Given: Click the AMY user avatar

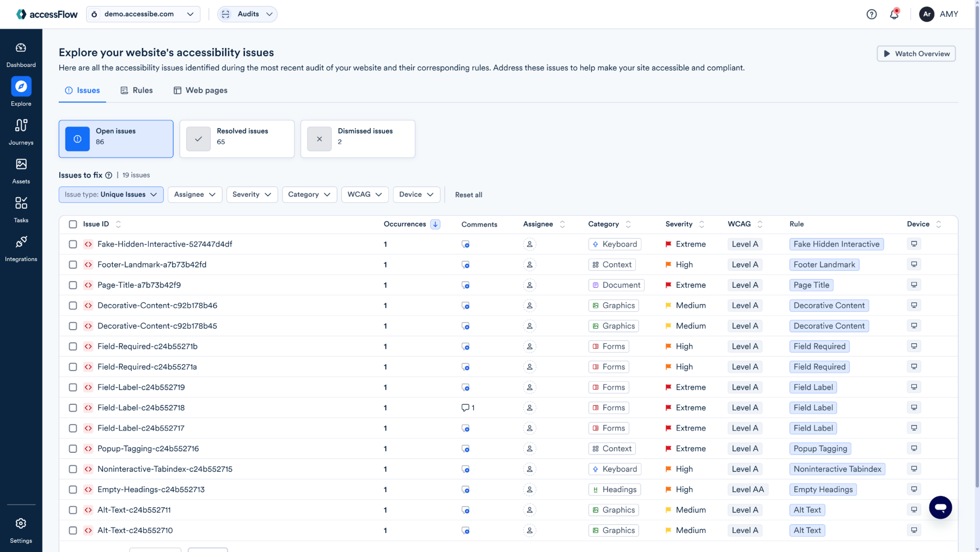Looking at the screenshot, I should [927, 14].
